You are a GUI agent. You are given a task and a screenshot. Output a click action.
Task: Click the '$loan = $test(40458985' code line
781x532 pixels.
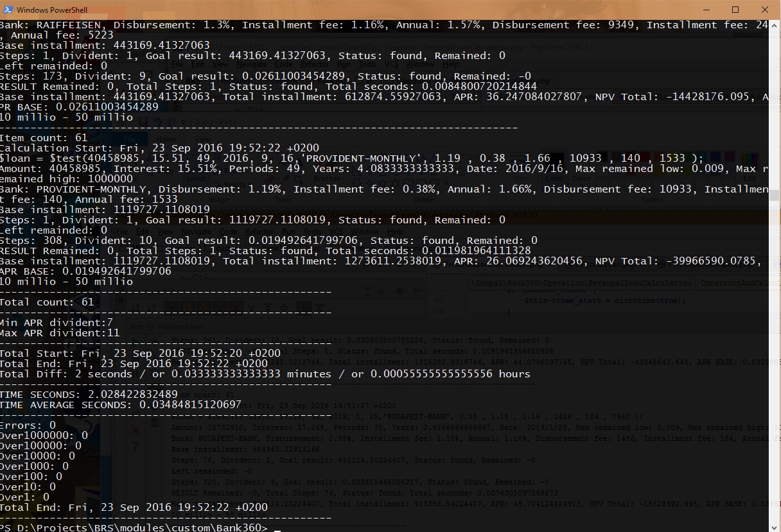[352, 159]
